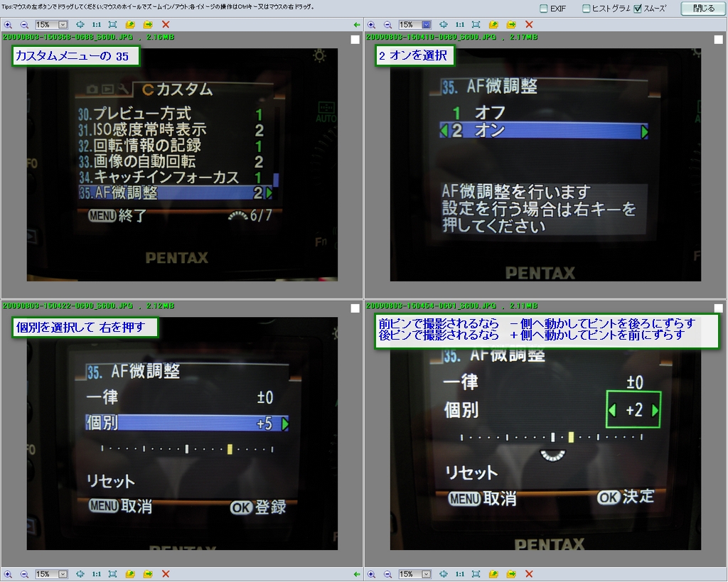
Task: Zoom out on the 0688 image pane
Action: (x=25, y=25)
